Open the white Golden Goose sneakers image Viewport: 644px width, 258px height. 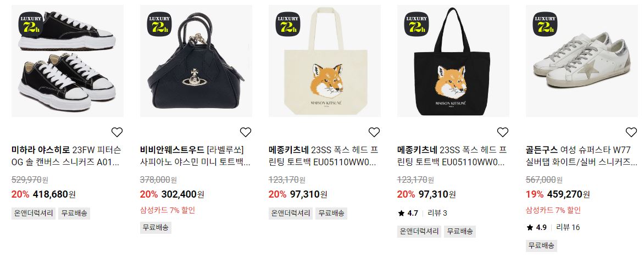(x=581, y=61)
